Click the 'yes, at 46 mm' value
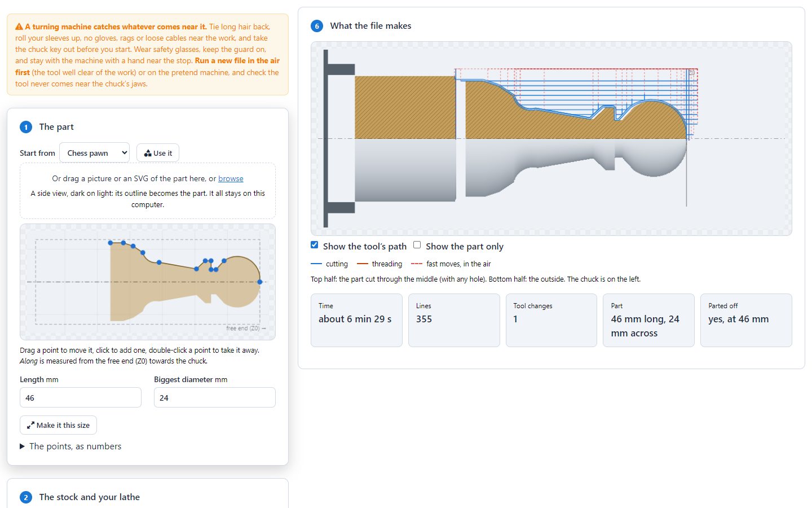Image resolution: width=812 pixels, height=508 pixels. coord(739,319)
